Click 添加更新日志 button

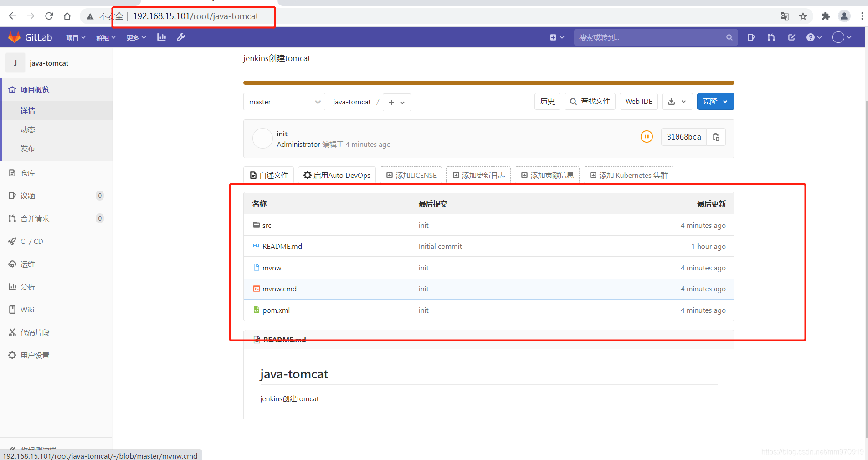(x=478, y=175)
